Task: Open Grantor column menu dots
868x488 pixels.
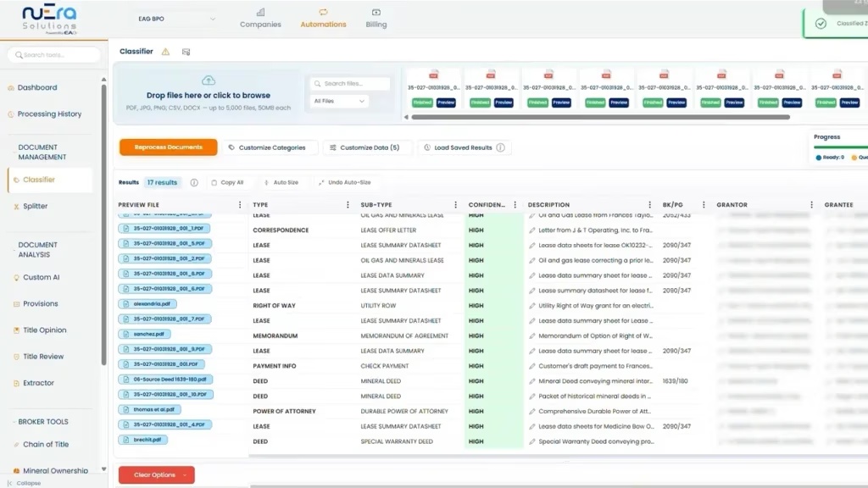Action: pyautogui.click(x=811, y=205)
